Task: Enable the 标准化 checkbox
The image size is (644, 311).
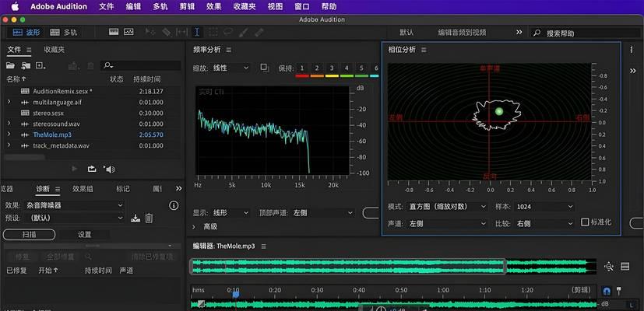Action: [585, 222]
